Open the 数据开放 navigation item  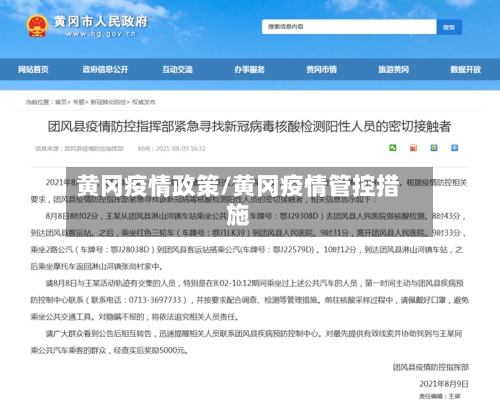coord(466,69)
